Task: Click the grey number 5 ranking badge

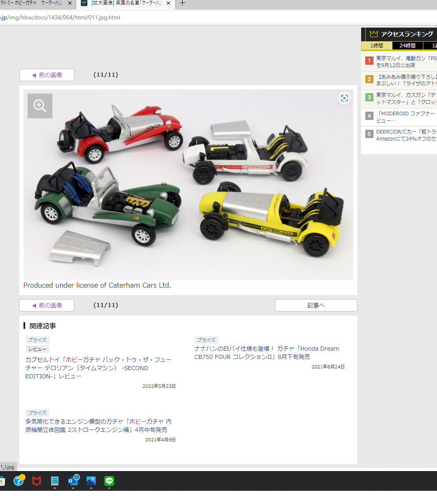Action: click(369, 134)
